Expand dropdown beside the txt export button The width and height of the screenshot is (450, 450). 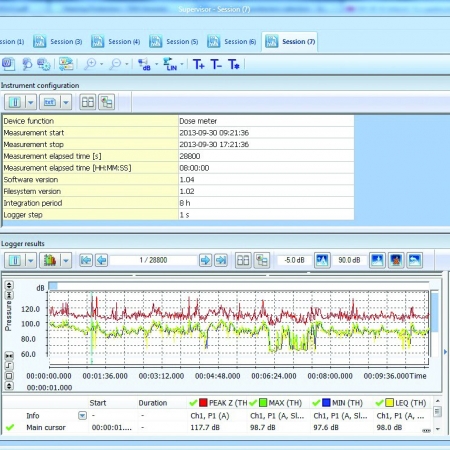66,102
